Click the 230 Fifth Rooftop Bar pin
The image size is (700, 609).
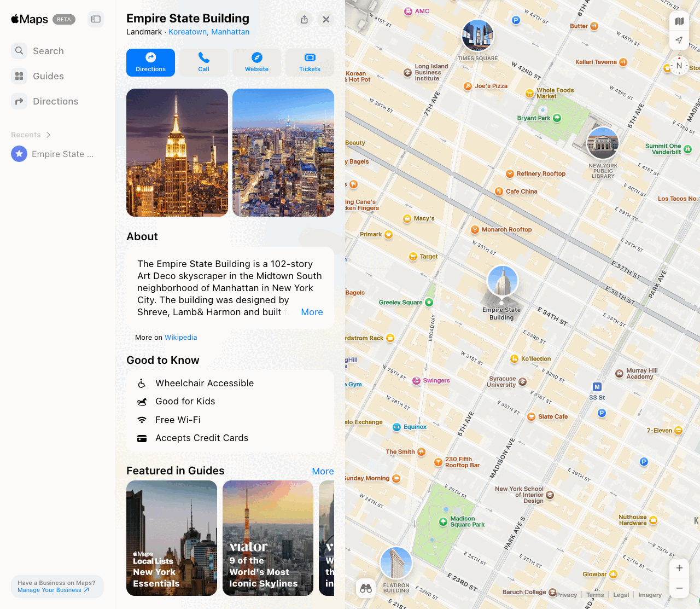click(x=438, y=462)
